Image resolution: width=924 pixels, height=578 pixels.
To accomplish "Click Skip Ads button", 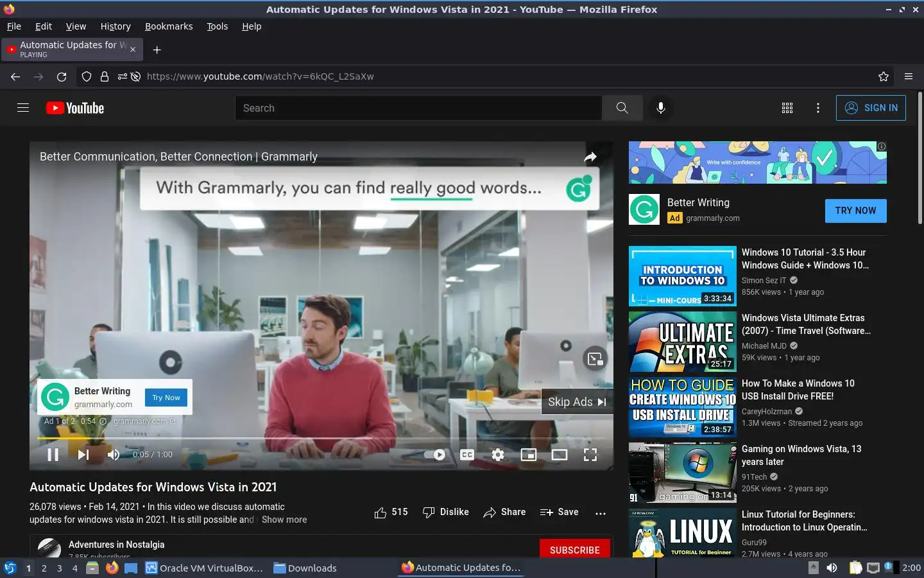I will [x=577, y=401].
